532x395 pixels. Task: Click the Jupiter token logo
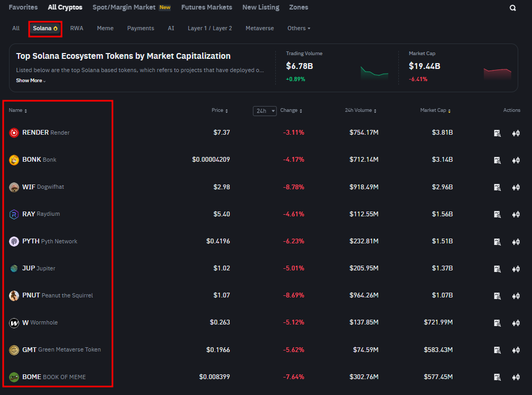pos(14,268)
